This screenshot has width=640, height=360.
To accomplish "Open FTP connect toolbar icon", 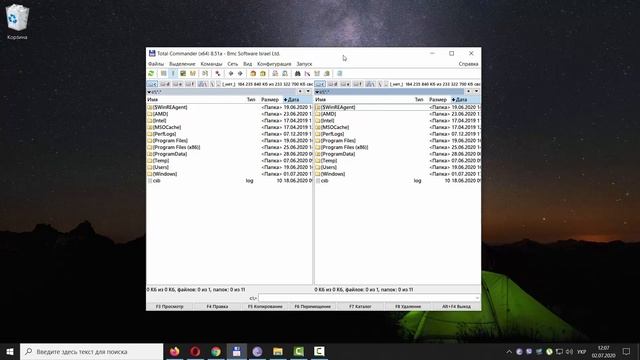I will tap(275, 73).
